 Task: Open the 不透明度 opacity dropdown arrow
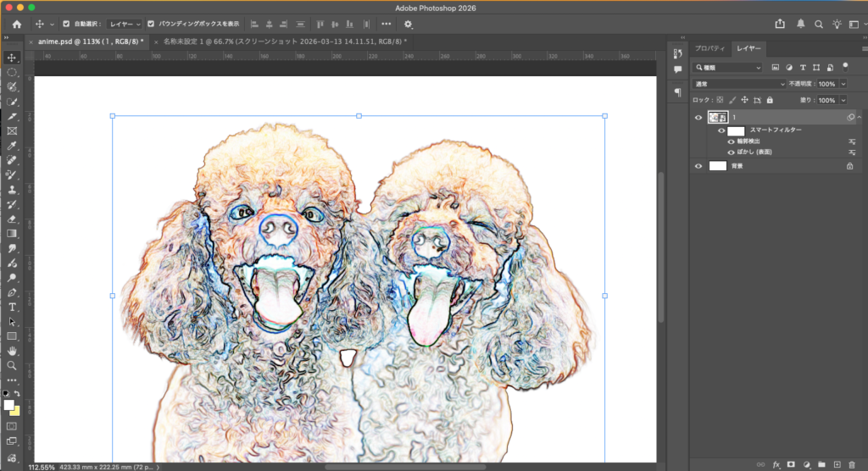coord(843,84)
